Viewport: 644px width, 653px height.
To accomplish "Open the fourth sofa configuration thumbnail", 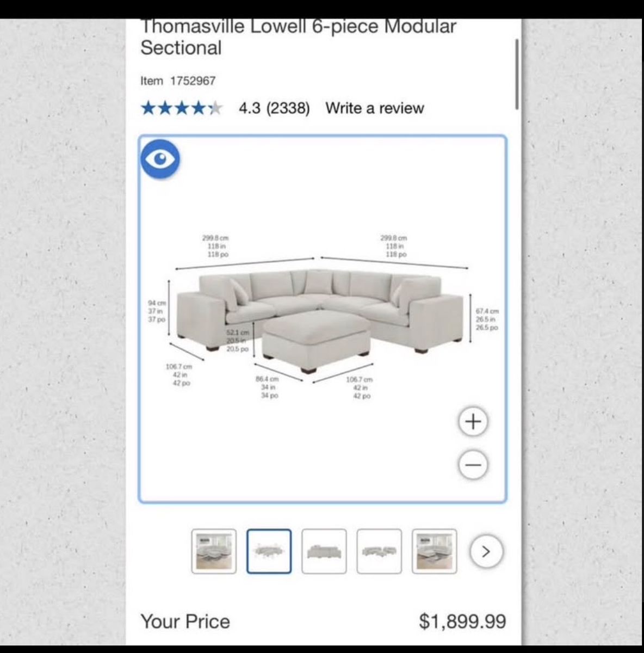I will (x=379, y=551).
